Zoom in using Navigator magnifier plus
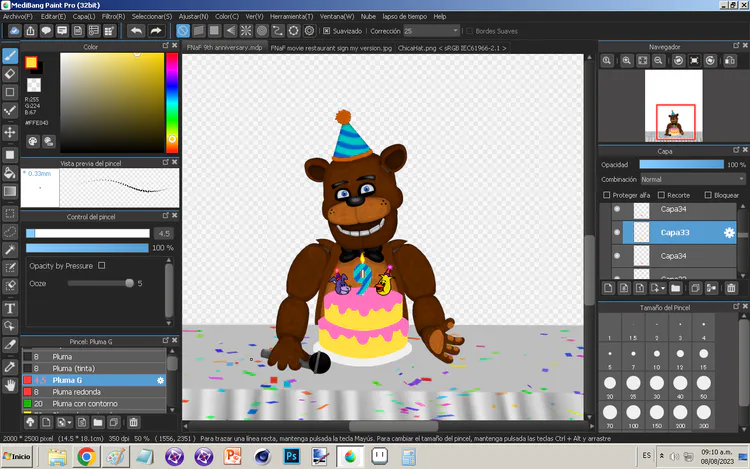This screenshot has height=469, width=750. pos(626,61)
